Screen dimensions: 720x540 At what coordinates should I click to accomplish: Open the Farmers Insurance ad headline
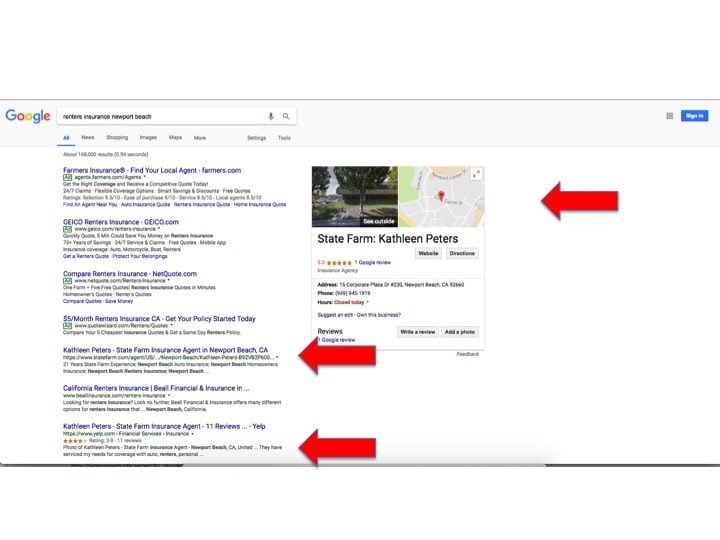point(152,170)
